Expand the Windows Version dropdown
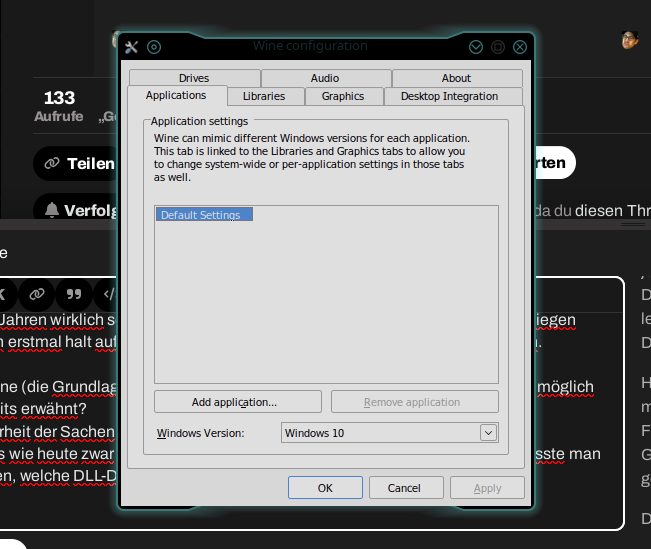 tap(488, 433)
